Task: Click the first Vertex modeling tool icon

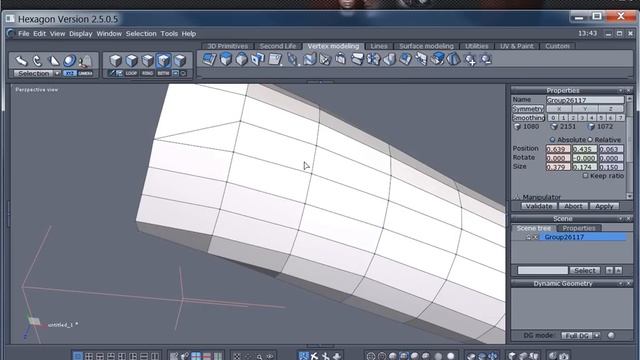Action: coord(209,60)
